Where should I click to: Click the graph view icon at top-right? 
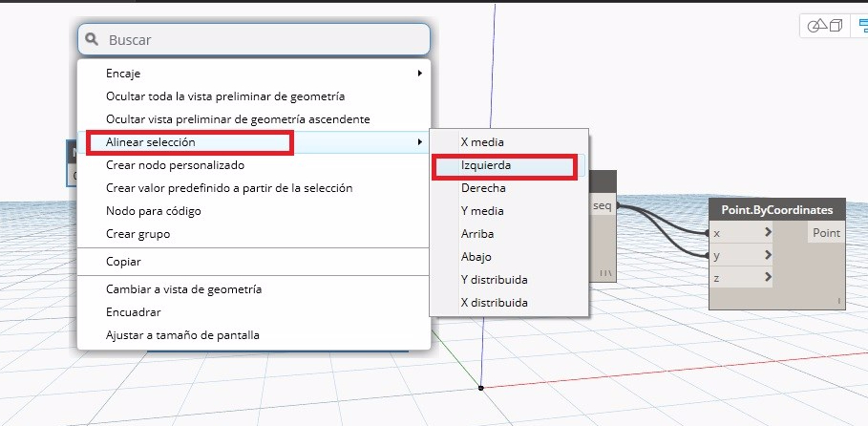coord(863,27)
